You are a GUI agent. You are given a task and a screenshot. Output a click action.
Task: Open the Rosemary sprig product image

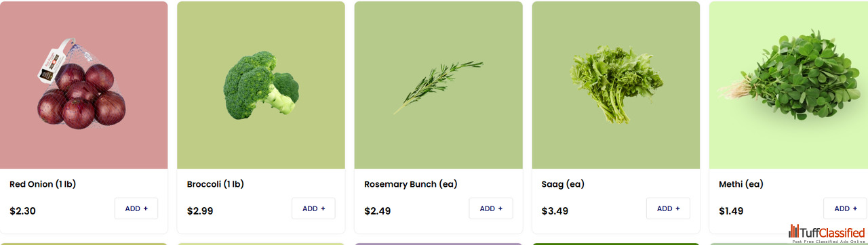[x=438, y=85]
